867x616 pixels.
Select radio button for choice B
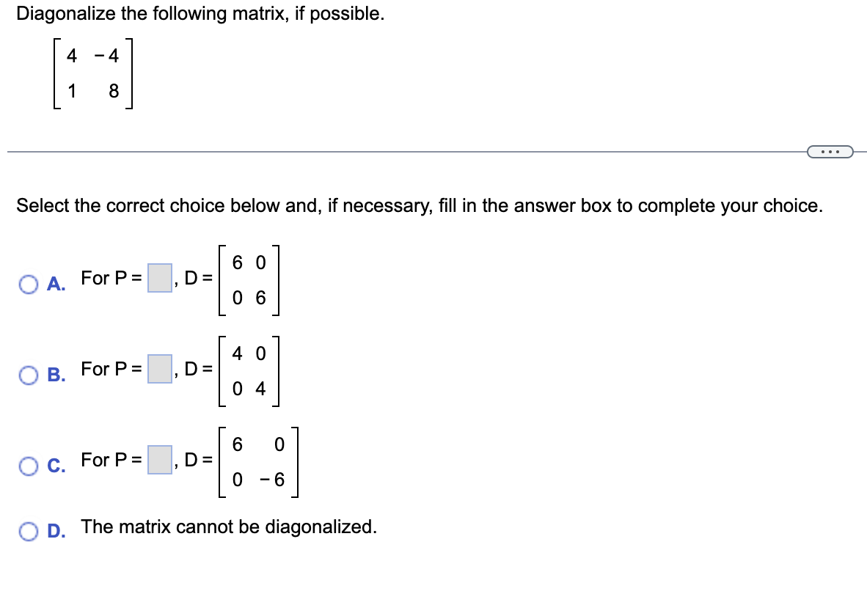click(29, 375)
